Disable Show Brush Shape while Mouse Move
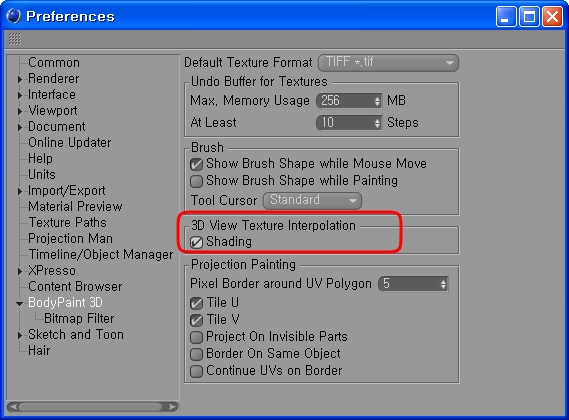The image size is (569, 420). [196, 164]
